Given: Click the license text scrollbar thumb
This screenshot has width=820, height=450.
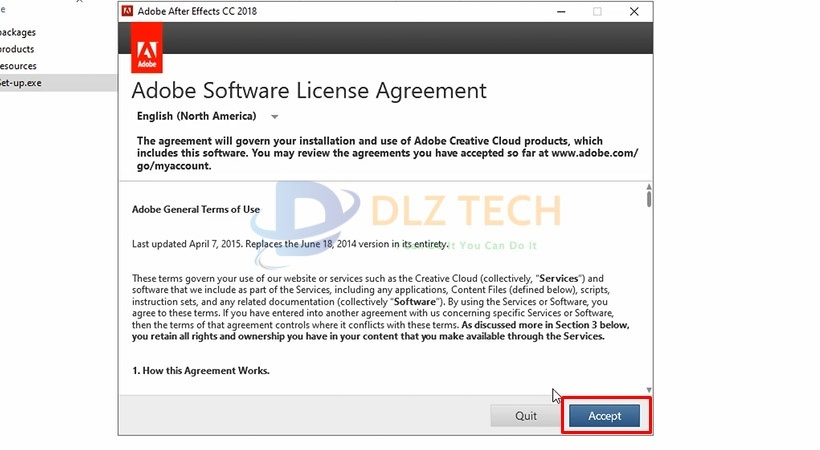Looking at the screenshot, I should click(x=648, y=199).
